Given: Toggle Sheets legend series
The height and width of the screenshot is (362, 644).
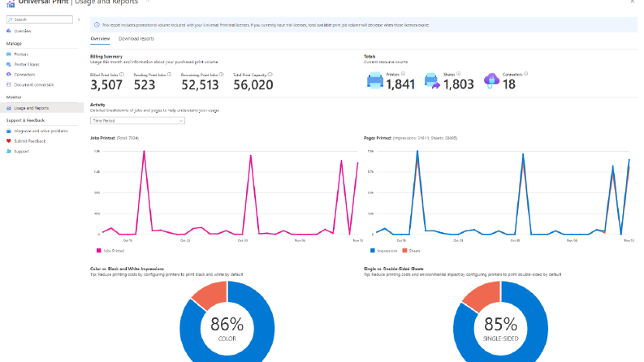Looking at the screenshot, I should (411, 250).
